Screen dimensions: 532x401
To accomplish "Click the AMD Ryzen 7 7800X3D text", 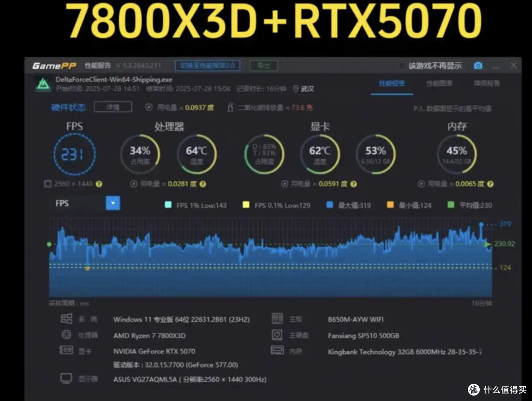I will click(149, 335).
